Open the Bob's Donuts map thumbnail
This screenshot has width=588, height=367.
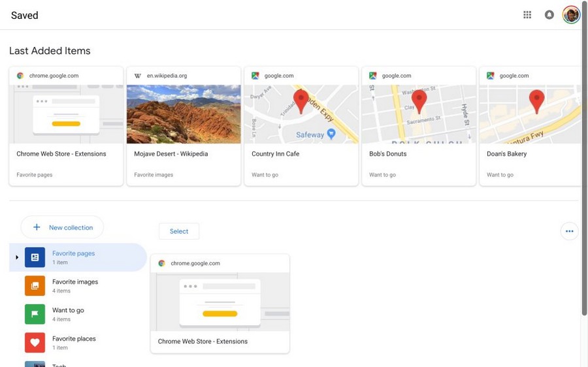419,114
